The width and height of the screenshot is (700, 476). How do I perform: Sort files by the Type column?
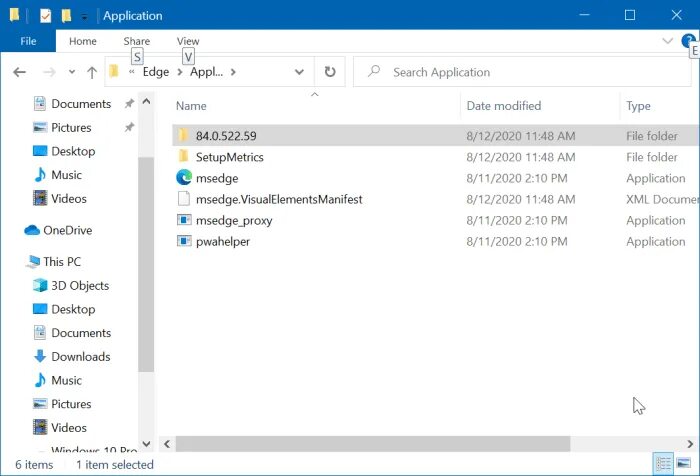pos(638,106)
